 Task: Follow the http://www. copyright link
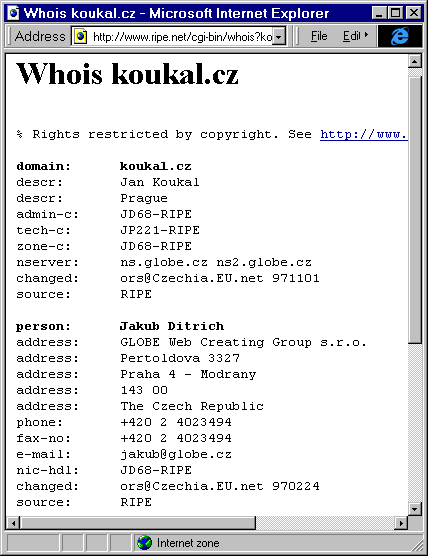click(363, 134)
